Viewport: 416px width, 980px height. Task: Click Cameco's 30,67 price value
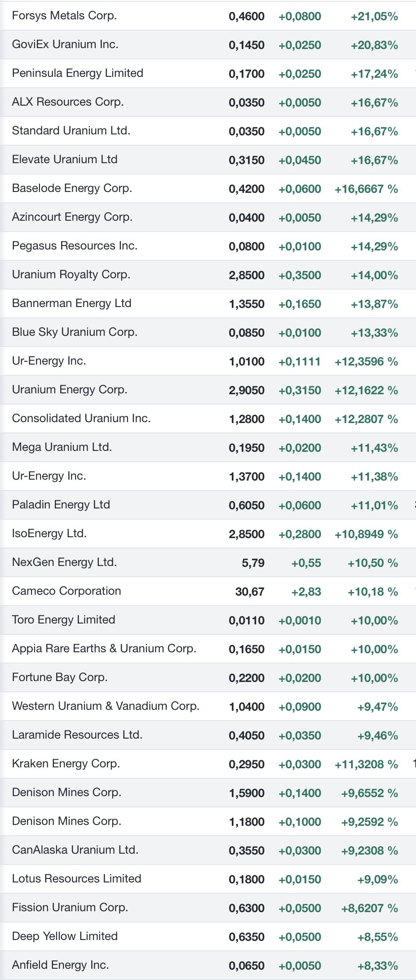click(249, 592)
